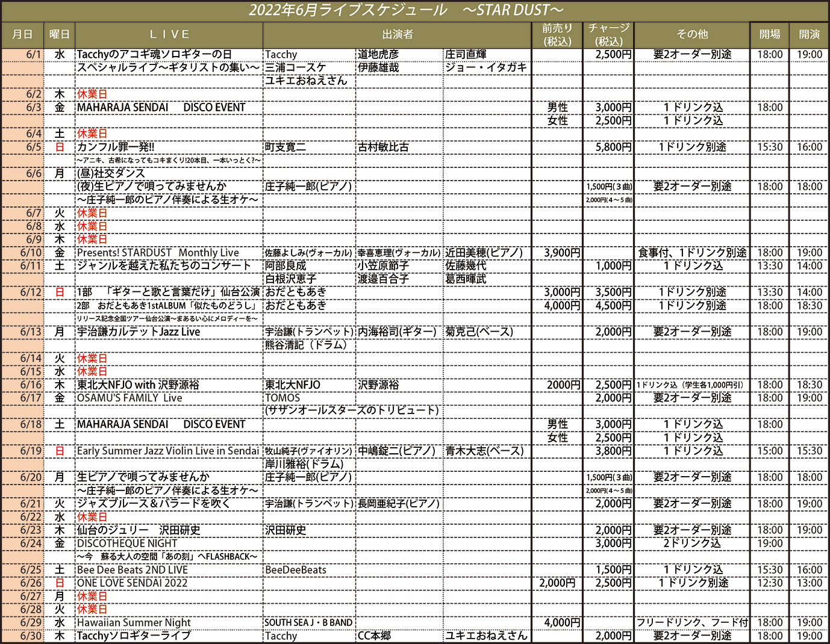Click performer "TOMOS"

[282, 398]
